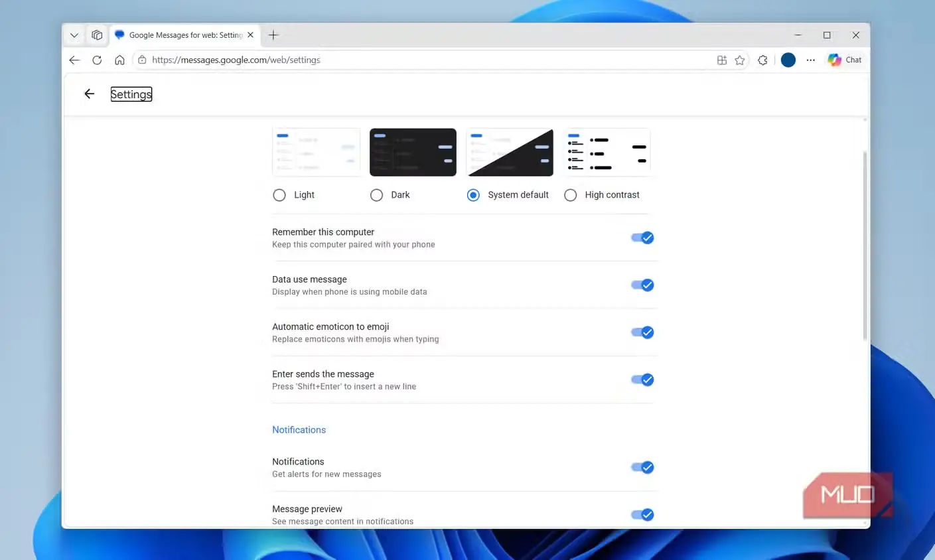Select the Google Messages for web tab
Image resolution: width=935 pixels, height=560 pixels.
(x=184, y=35)
